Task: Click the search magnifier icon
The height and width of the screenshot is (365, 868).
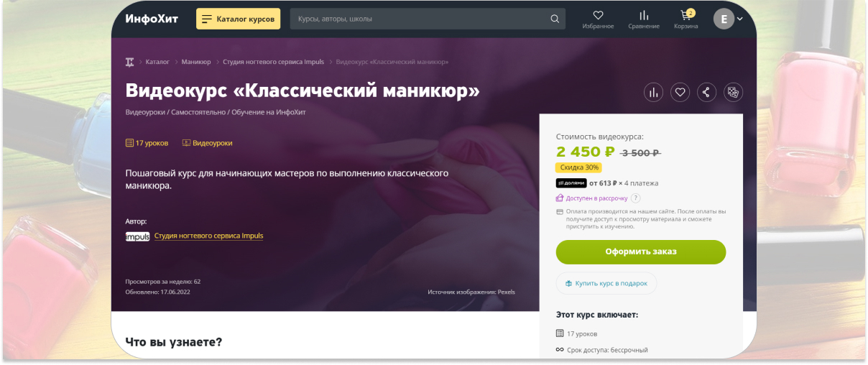Action: [555, 19]
